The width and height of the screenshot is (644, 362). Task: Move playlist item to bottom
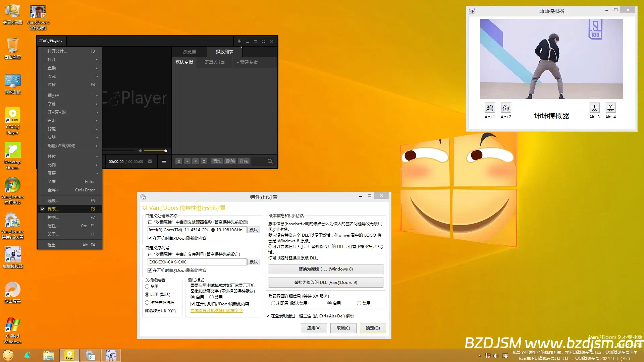coord(204,161)
